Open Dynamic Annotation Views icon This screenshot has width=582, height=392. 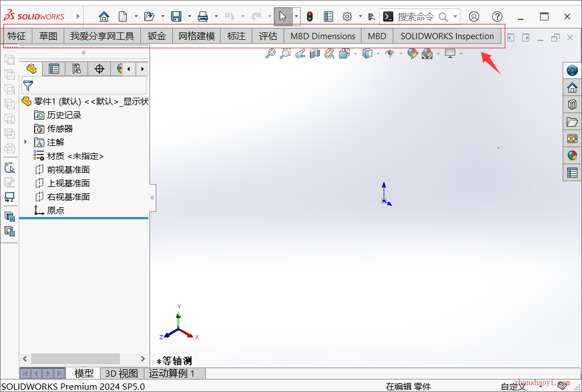(330, 54)
